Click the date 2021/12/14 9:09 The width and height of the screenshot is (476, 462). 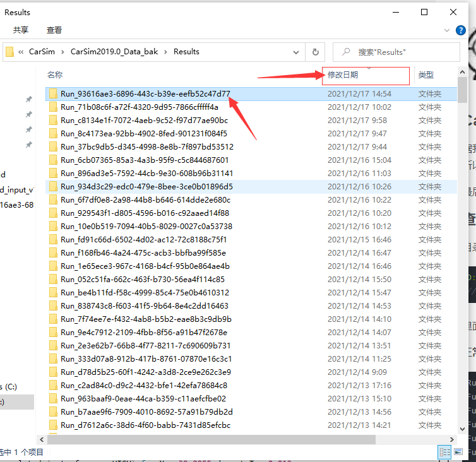357,372
